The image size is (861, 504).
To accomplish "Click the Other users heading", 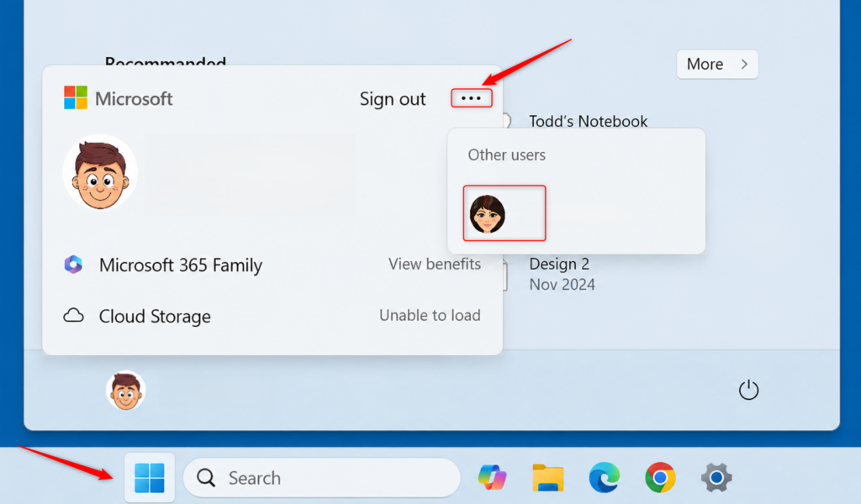I will point(506,155).
